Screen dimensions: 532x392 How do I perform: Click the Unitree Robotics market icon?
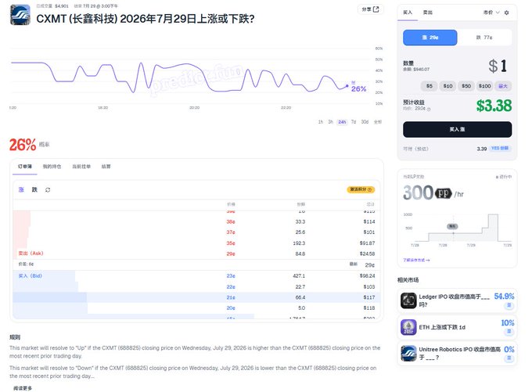click(x=408, y=354)
